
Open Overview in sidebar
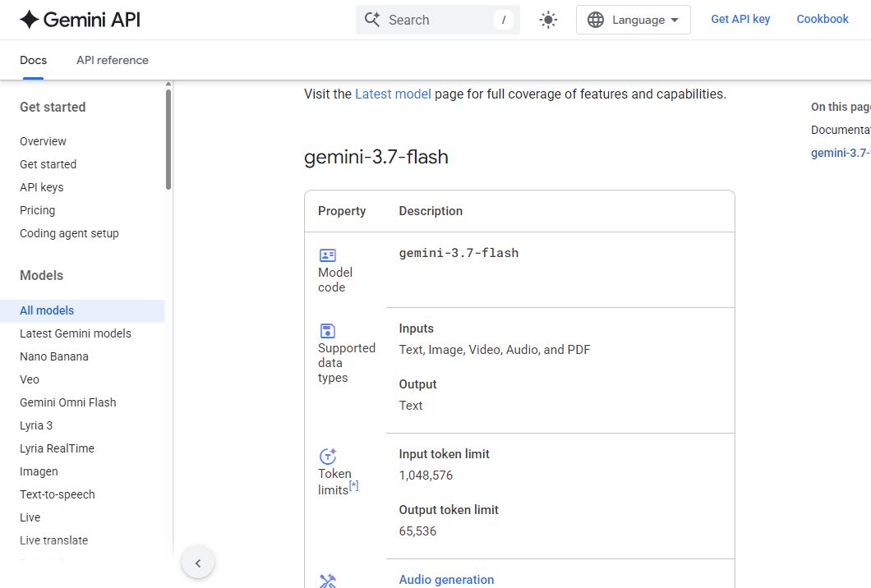coord(43,141)
